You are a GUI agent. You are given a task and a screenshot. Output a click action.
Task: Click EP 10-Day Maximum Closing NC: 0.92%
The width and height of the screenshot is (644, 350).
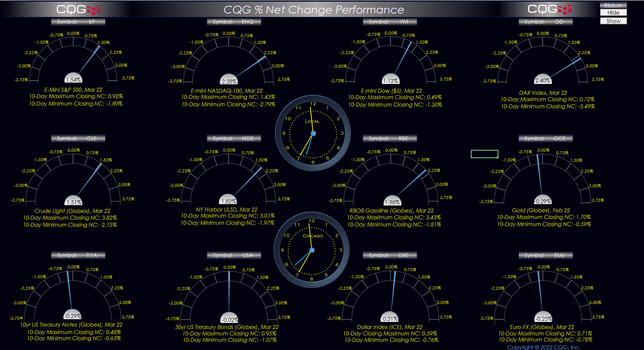pos(76,96)
